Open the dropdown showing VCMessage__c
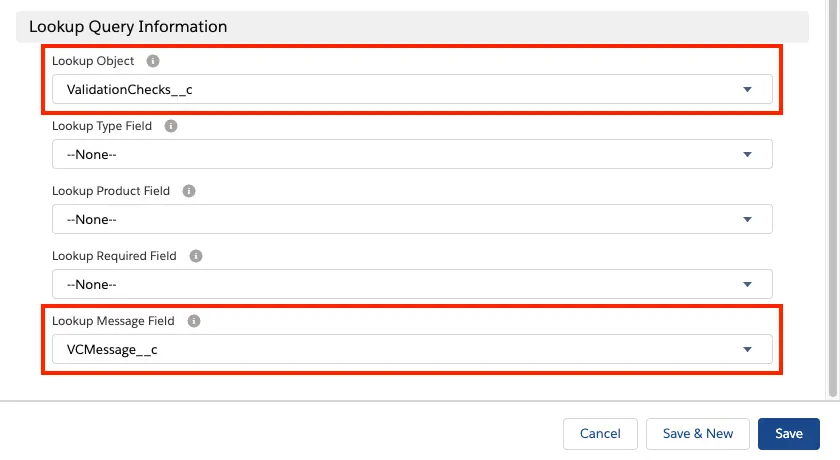 pyautogui.click(x=412, y=350)
